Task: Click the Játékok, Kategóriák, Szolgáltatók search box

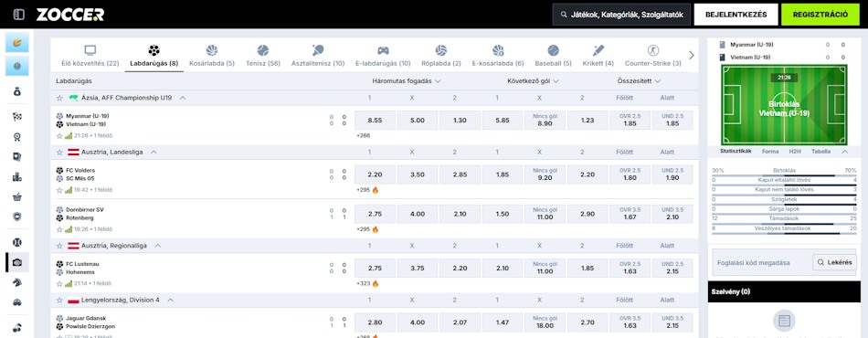Action: click(x=621, y=15)
